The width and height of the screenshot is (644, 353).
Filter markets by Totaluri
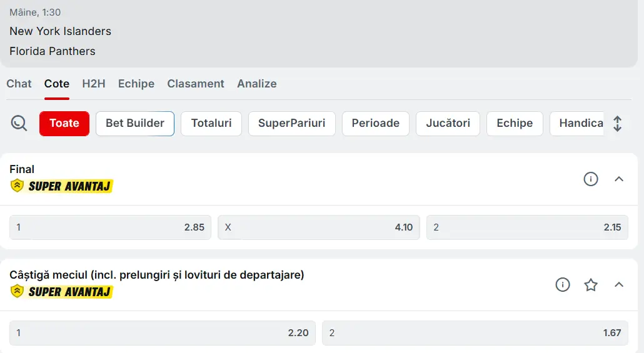tap(211, 124)
